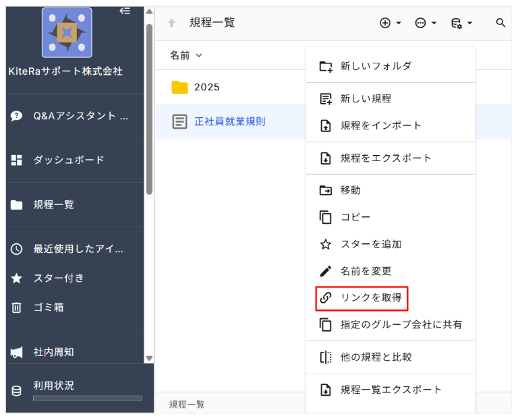Collapse the sidebar with the arrow icon
This screenshot has height=420, width=518.
point(125,11)
